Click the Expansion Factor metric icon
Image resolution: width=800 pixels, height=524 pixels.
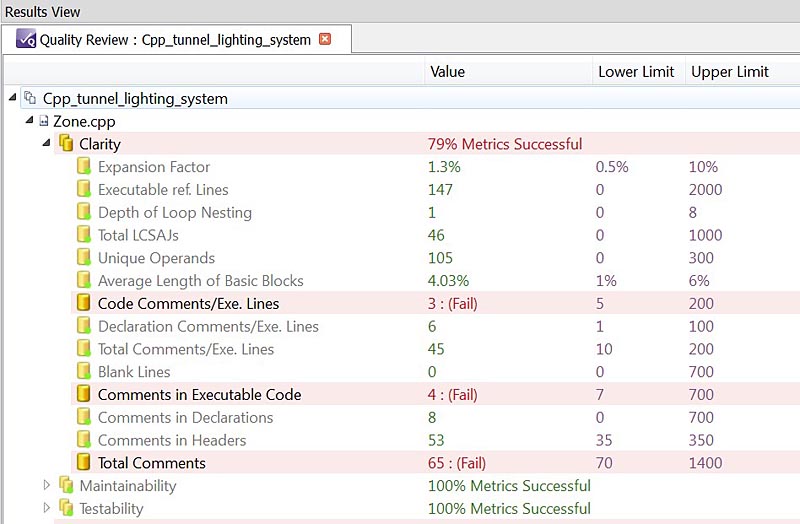coord(83,166)
